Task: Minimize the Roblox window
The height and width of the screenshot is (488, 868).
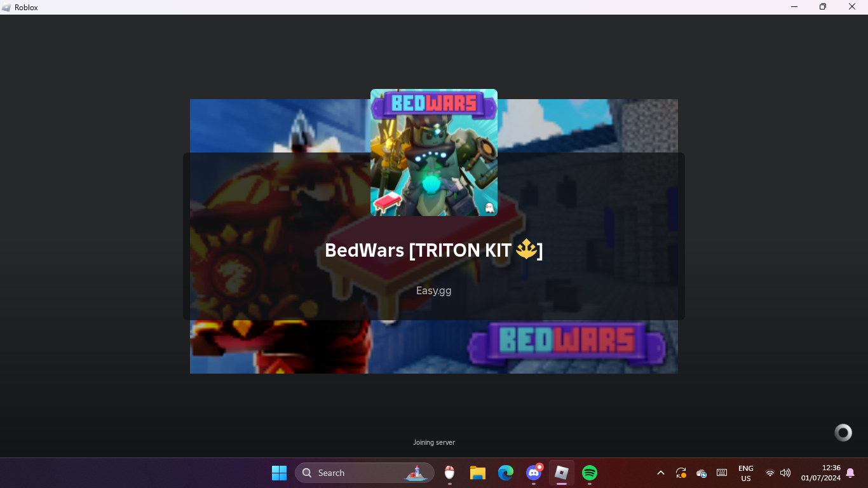Action: point(794,7)
